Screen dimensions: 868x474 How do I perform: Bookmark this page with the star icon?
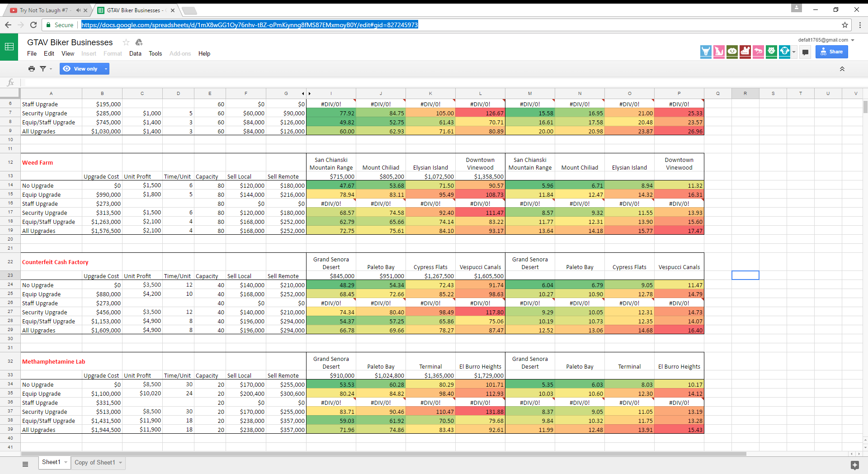[845, 25]
